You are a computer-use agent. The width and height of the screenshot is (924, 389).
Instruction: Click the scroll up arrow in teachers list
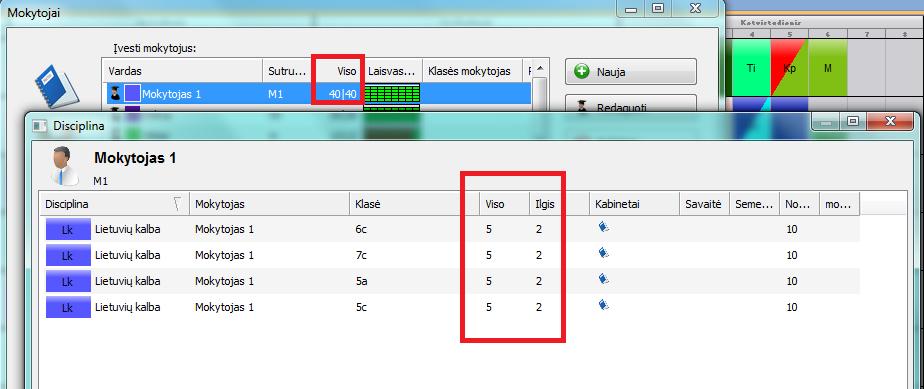[540, 68]
